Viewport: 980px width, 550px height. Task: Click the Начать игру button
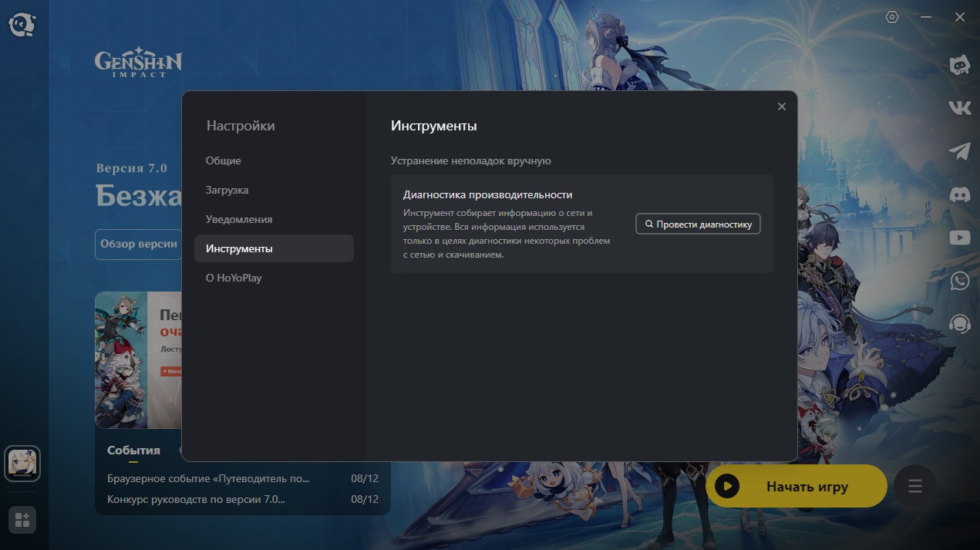tap(796, 486)
